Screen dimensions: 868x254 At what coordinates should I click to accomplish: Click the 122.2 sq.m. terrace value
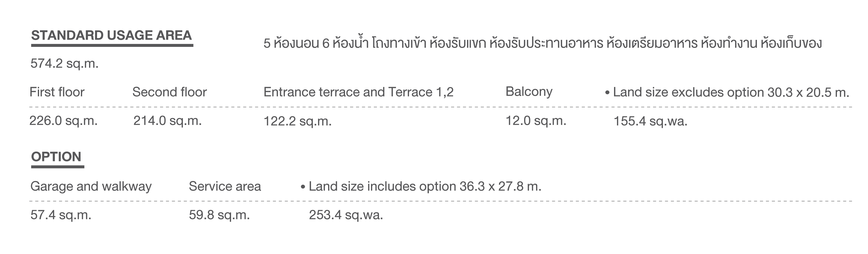(298, 121)
